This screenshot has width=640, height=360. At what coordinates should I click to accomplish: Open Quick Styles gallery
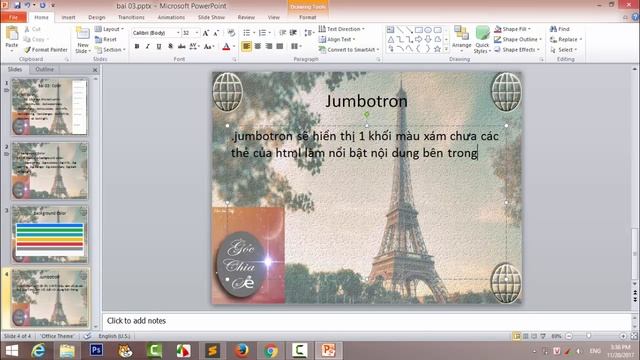point(482,40)
